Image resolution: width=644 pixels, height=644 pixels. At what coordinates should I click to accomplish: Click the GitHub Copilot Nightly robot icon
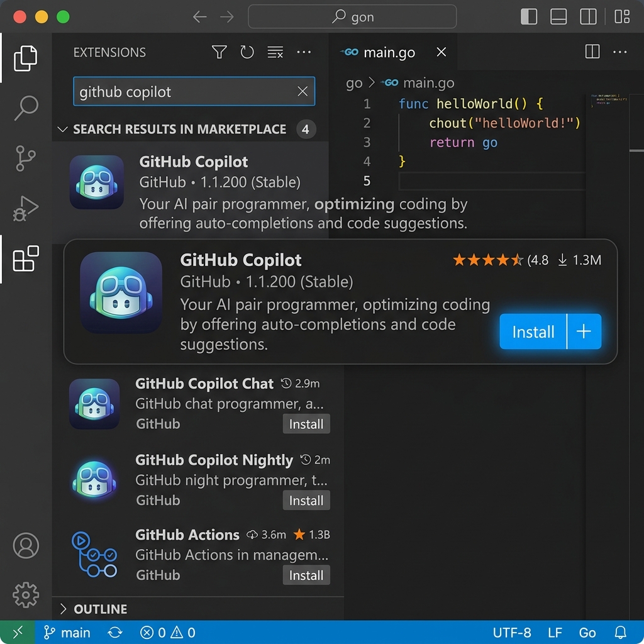(94, 479)
